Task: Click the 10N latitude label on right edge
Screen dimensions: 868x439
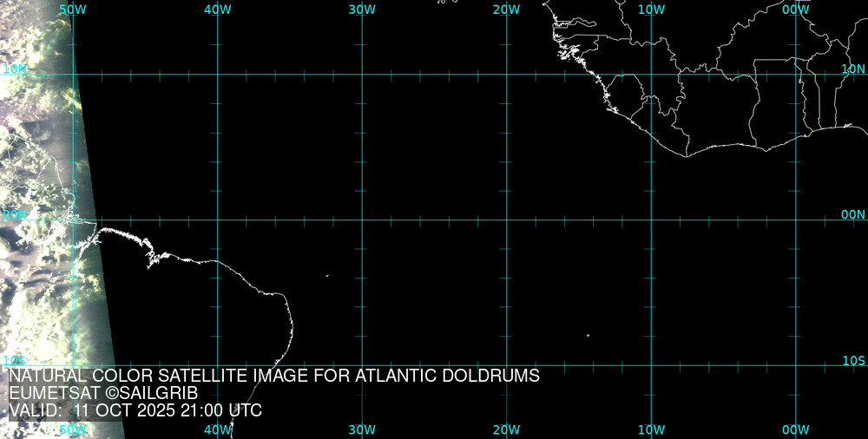Action: 853,69
